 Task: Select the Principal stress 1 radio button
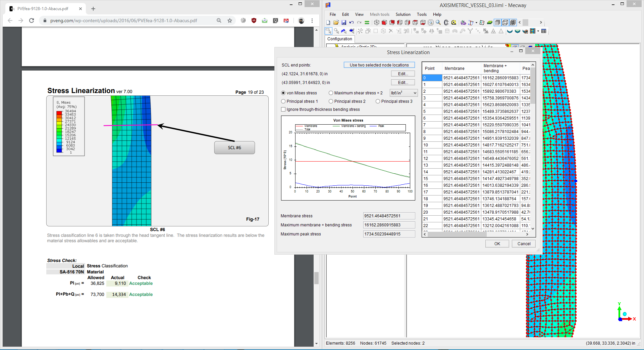click(283, 101)
